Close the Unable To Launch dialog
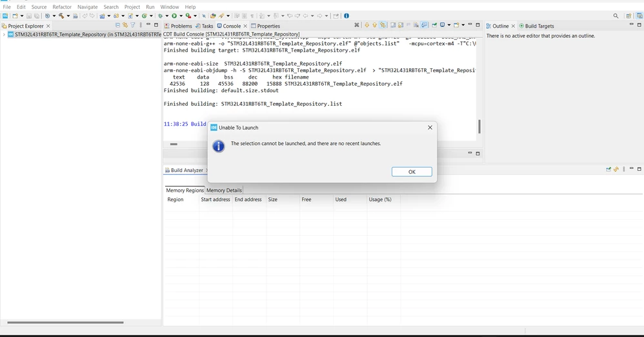The image size is (644, 337). [x=430, y=128]
